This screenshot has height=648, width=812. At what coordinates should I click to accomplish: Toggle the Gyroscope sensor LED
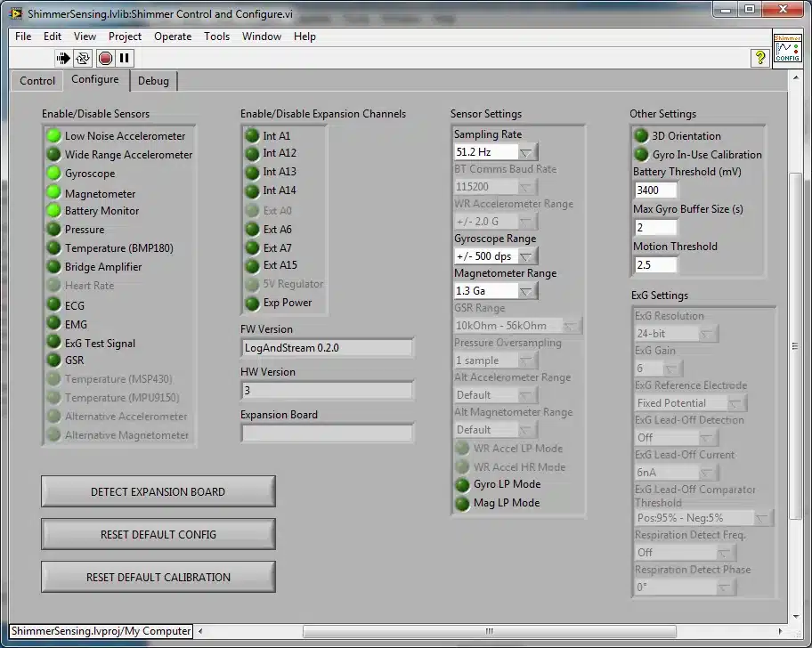pyautogui.click(x=53, y=174)
